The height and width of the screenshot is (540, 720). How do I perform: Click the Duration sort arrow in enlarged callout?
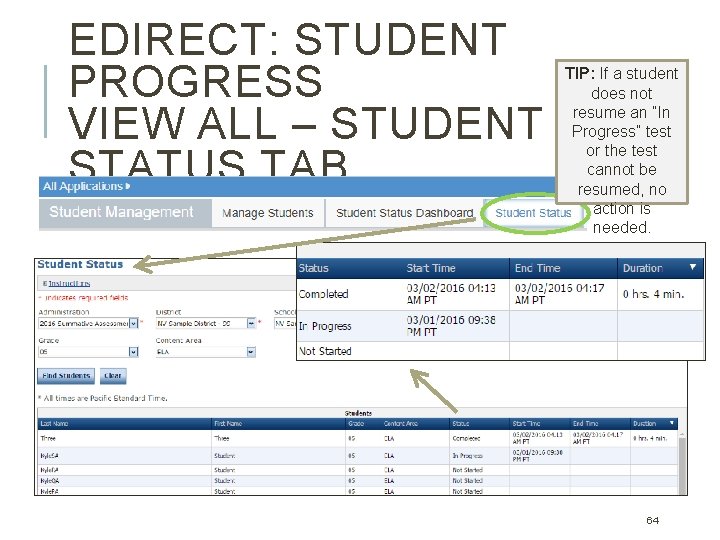692,267
